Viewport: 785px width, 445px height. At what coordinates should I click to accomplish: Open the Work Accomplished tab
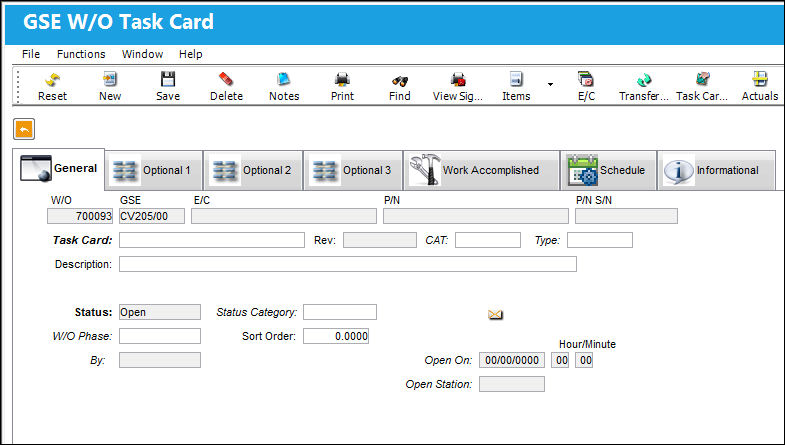482,170
